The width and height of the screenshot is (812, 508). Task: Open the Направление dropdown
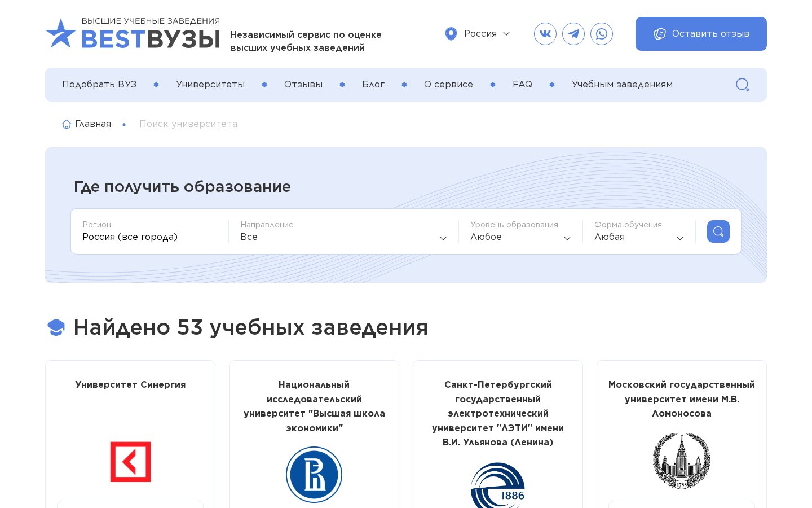(343, 231)
